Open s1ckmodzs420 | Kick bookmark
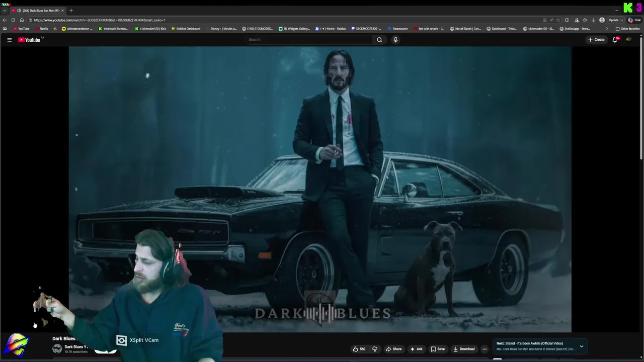 point(150,29)
